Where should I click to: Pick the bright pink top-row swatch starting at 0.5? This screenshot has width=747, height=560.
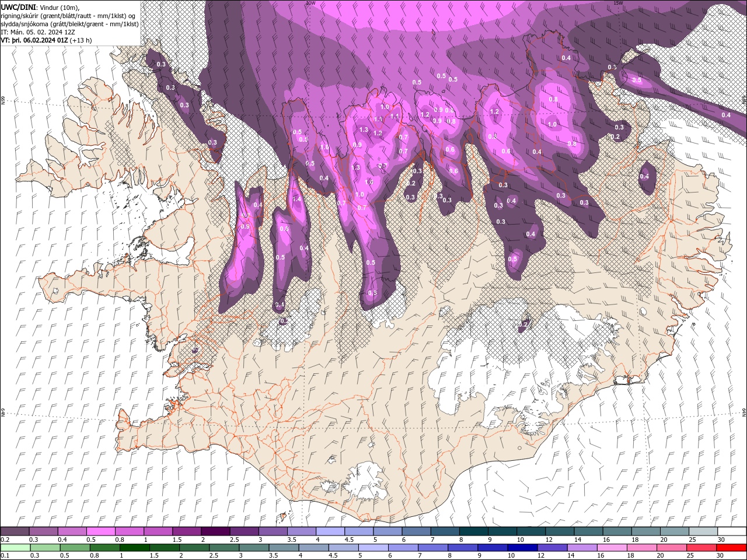click(x=100, y=531)
